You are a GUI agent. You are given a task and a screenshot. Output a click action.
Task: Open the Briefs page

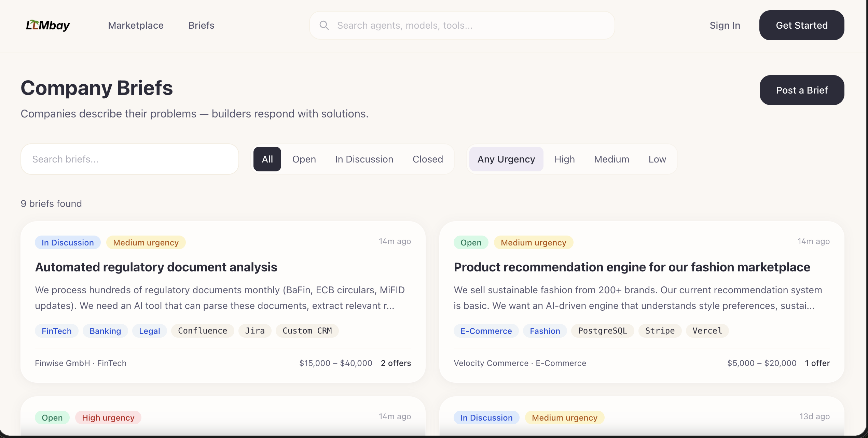[x=201, y=25]
